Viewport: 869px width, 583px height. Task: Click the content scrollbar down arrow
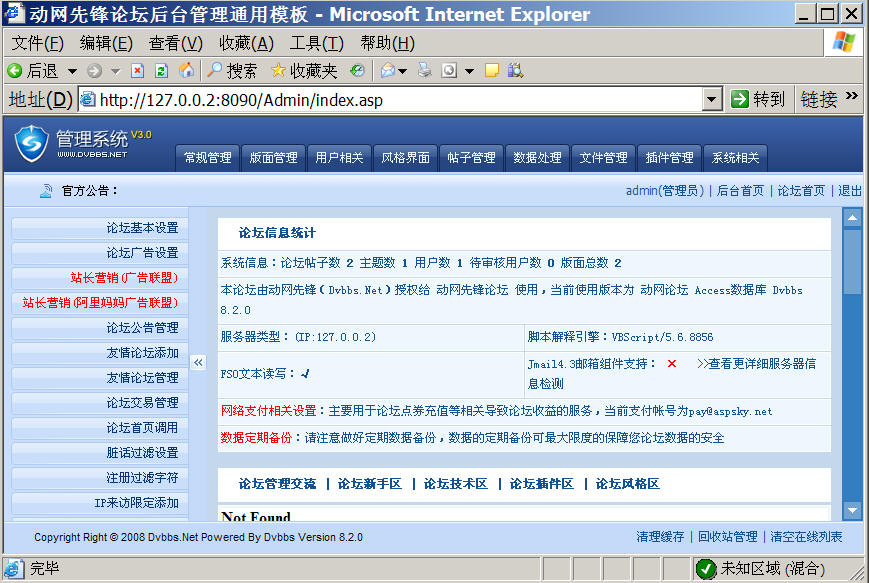[852, 510]
